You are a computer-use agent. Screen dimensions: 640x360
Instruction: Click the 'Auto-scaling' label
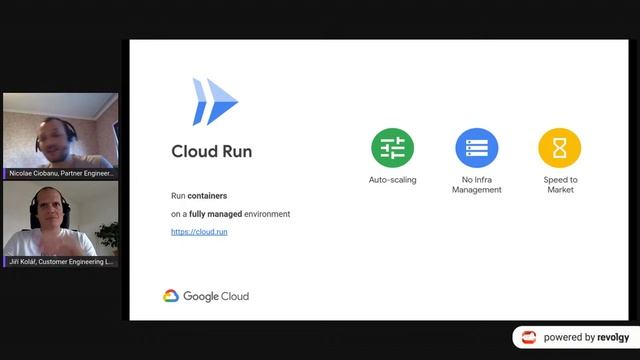(x=393, y=180)
